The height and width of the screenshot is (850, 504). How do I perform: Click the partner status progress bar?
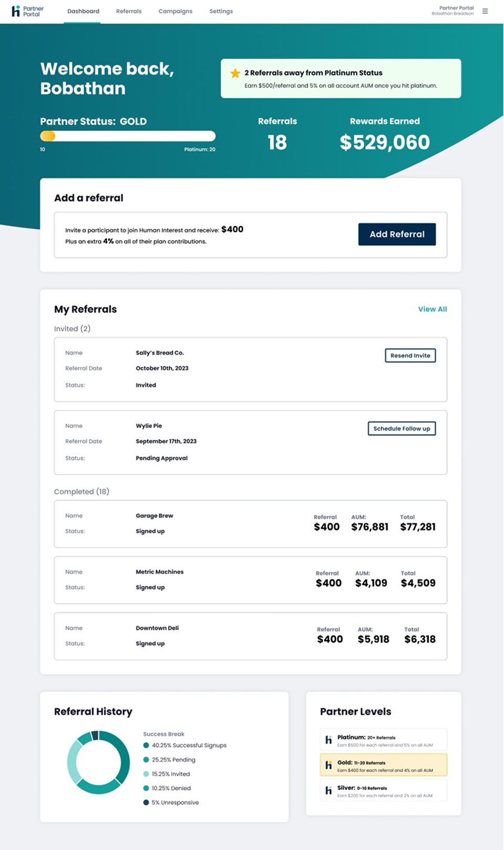[128, 136]
